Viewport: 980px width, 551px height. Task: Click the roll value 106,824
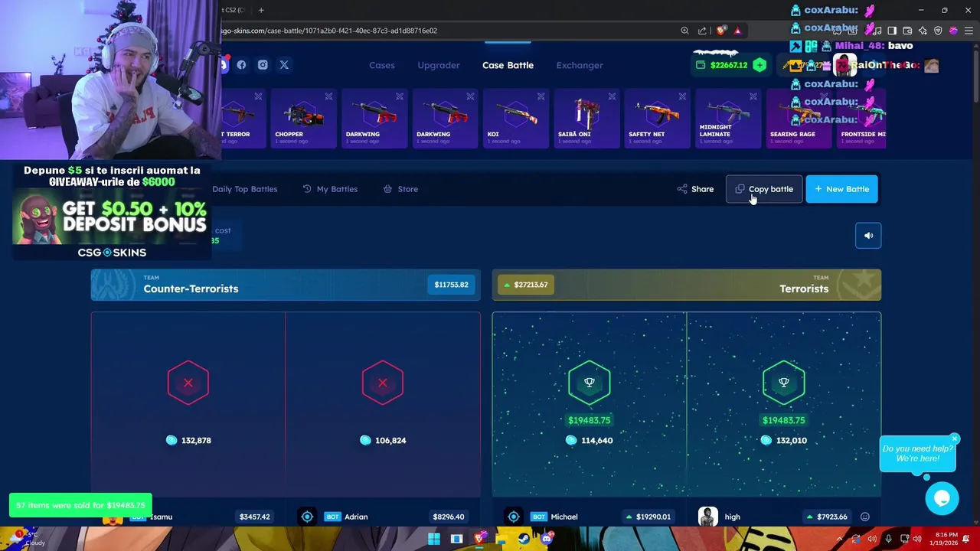tap(390, 440)
